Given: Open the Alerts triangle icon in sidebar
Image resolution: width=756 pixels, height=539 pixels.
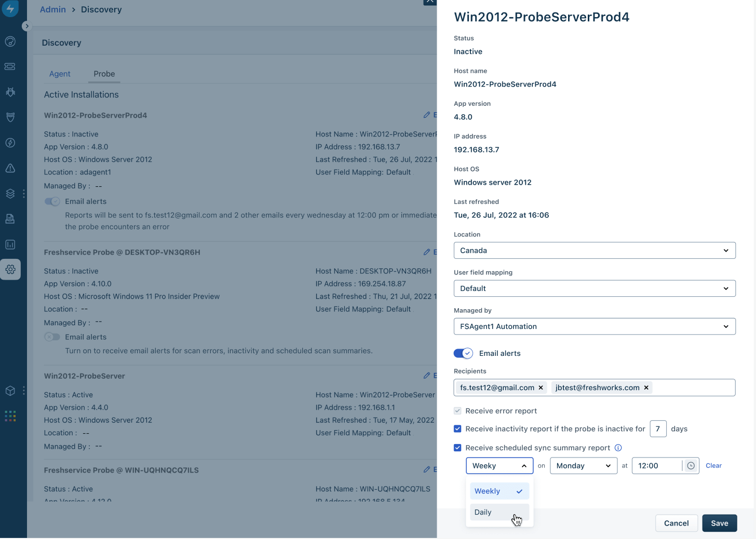Looking at the screenshot, I should (x=10, y=168).
